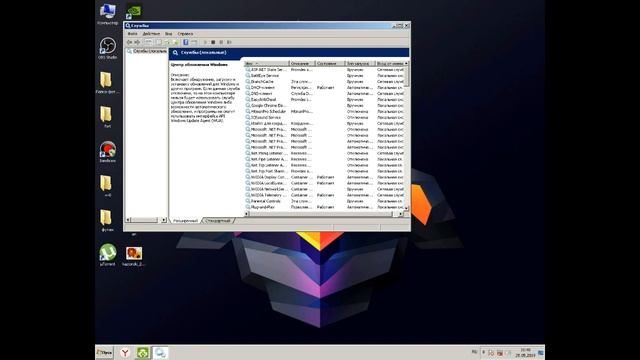
Task: Click the Forward arrow toolbar icon
Action: coord(138,42)
